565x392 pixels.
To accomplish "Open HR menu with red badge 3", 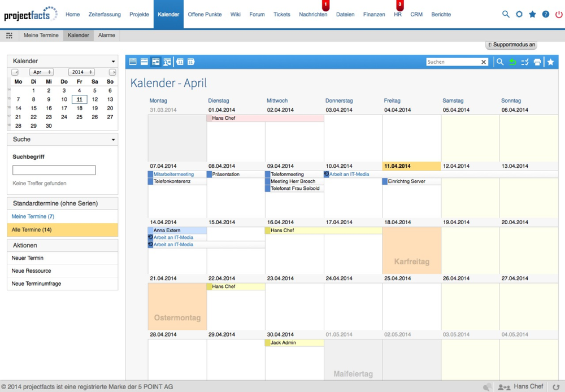I will pyautogui.click(x=398, y=15).
